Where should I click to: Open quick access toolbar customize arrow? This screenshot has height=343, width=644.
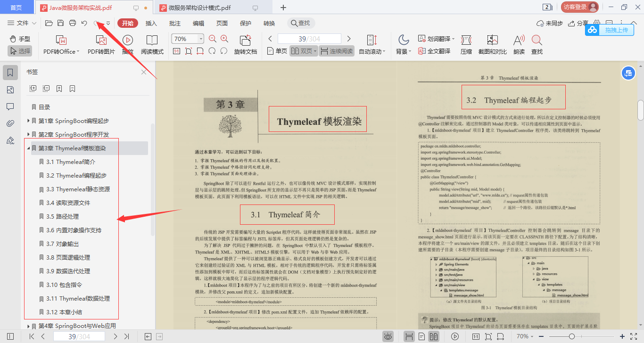(108, 23)
